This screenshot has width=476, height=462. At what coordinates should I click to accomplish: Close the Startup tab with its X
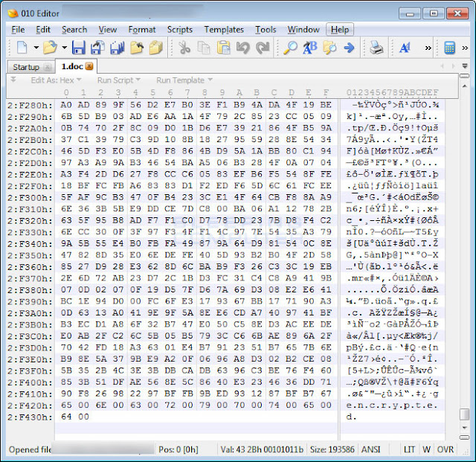(x=48, y=67)
